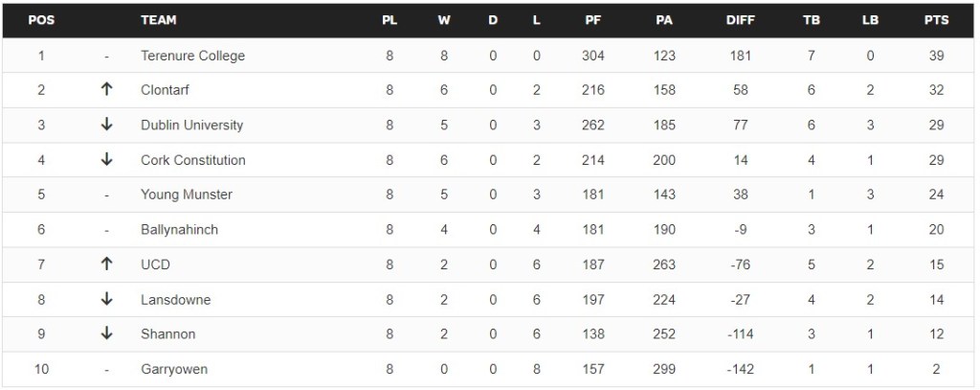Image resolution: width=980 pixels, height=390 pixels.
Task: Open the Garryowen team entry
Action: click(173, 369)
